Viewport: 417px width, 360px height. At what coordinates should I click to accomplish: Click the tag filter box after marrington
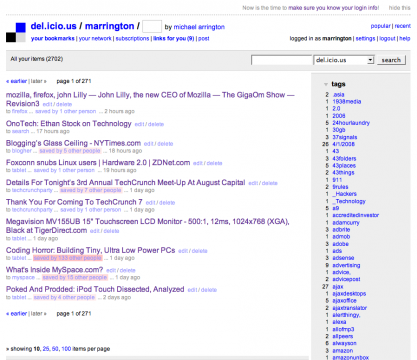[x=152, y=26]
